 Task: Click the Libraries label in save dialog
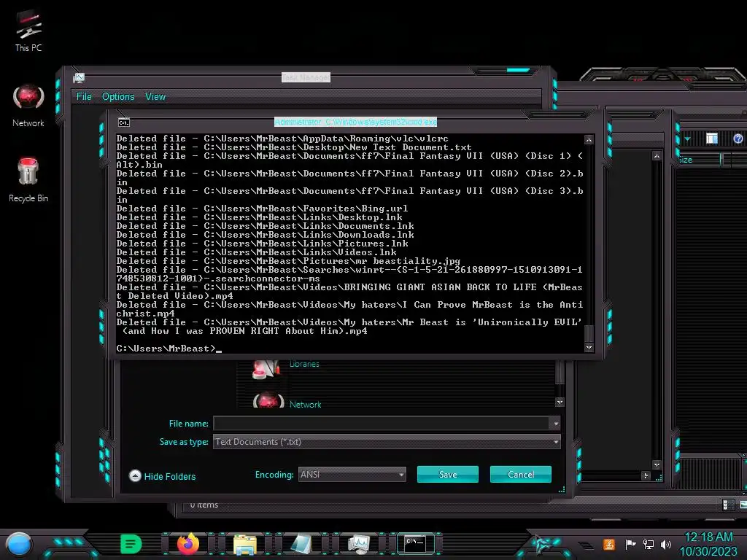[x=304, y=364]
